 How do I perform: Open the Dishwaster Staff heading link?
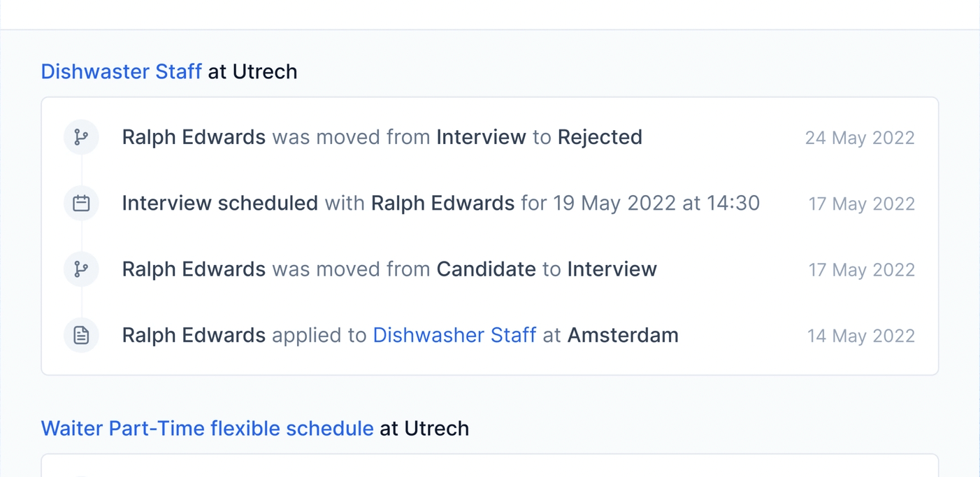tap(121, 71)
